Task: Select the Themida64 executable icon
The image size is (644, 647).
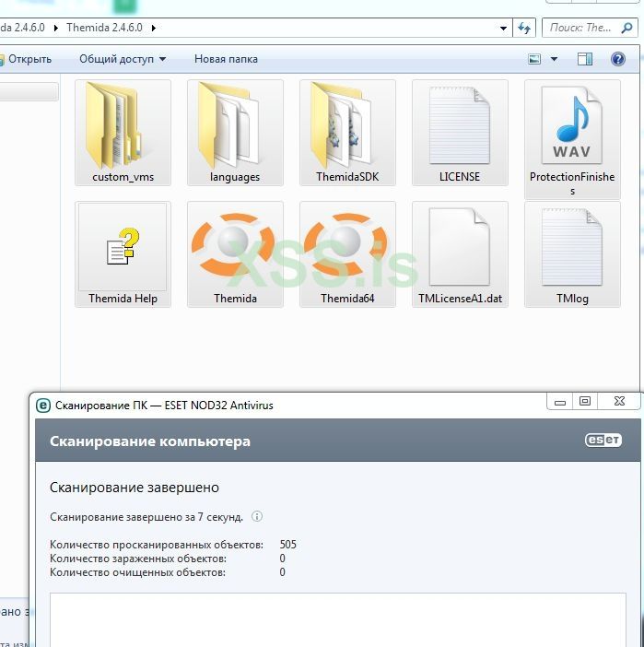Action: [347, 254]
